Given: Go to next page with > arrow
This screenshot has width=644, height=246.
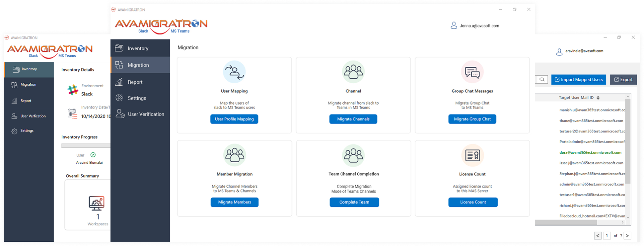Looking at the screenshot, I should tap(627, 235).
